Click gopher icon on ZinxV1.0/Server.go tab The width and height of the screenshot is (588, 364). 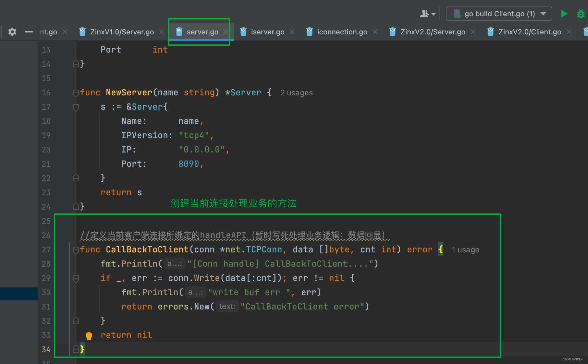click(82, 32)
